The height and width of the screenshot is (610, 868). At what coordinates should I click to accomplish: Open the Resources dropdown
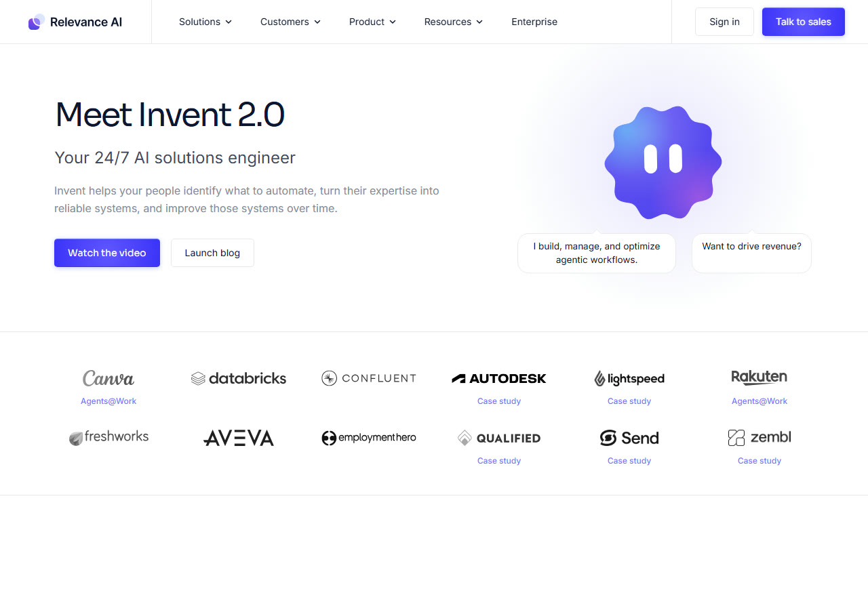coord(454,22)
